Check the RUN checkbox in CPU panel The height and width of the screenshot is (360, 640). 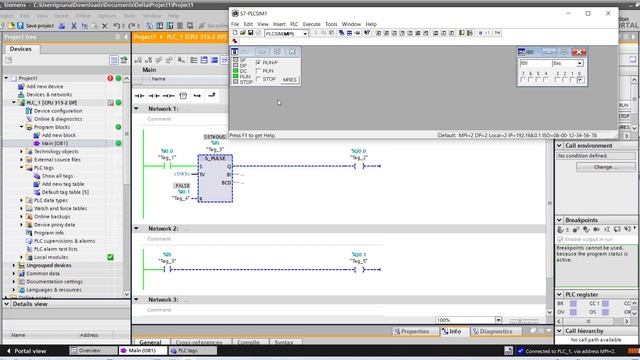tap(258, 71)
